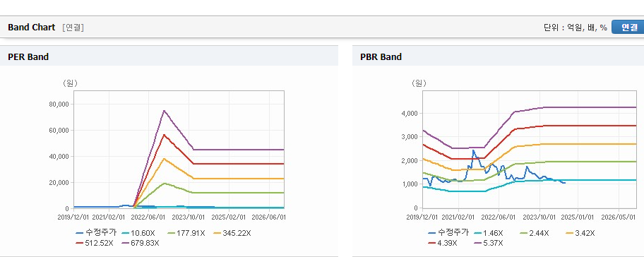Screen dimensions: 644x257
Task: Toggle the 679.83X legend entry
Action: 141,243
